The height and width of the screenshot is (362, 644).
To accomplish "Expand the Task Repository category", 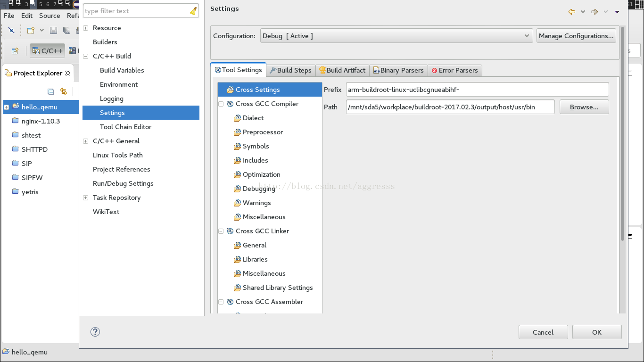I will 86,197.
